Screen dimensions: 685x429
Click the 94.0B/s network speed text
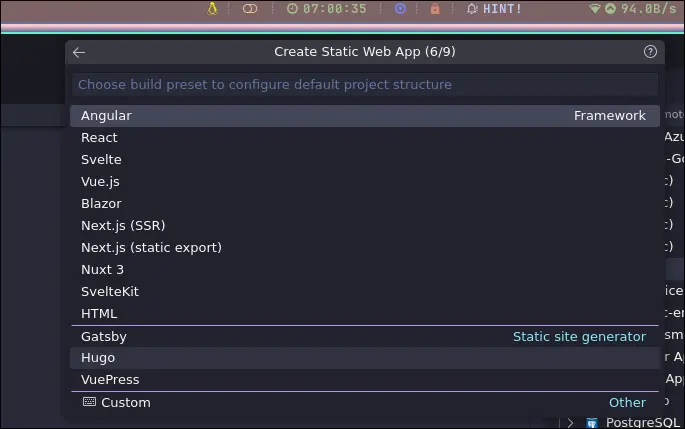click(648, 9)
